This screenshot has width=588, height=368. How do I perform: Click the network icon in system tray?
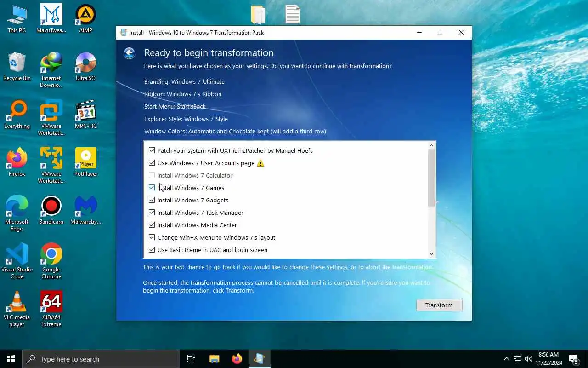click(518, 359)
